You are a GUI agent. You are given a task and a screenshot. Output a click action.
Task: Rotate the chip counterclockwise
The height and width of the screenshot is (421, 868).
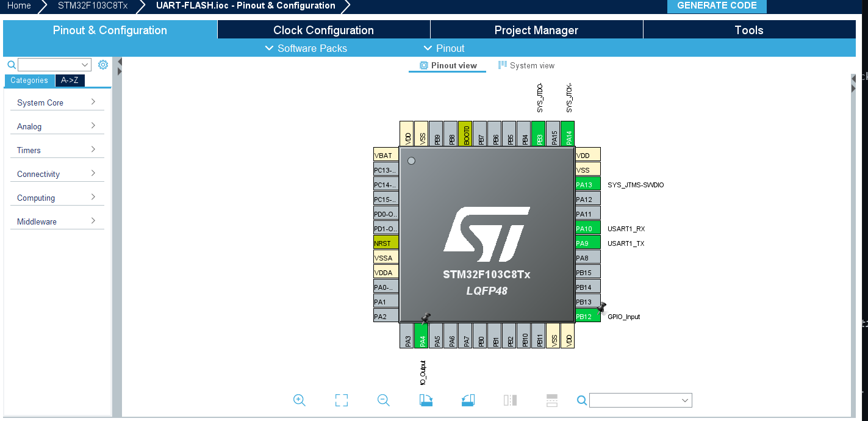[x=468, y=400]
